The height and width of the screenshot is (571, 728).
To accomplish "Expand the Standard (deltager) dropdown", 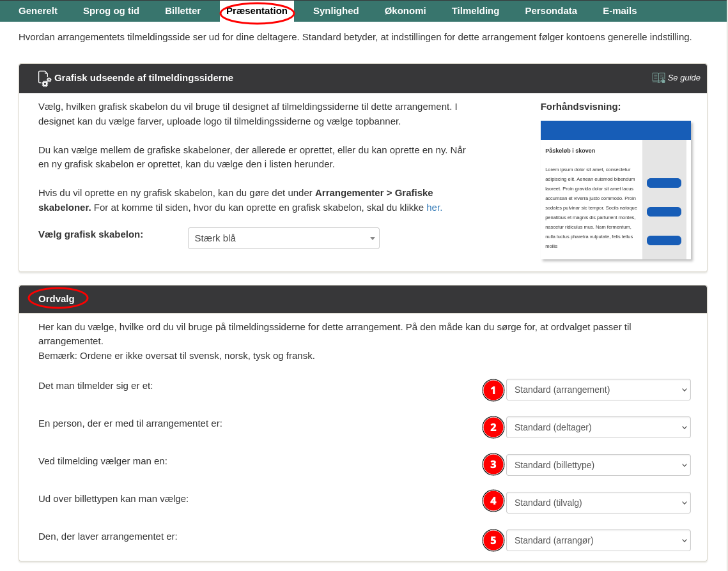I will tap(598, 427).
